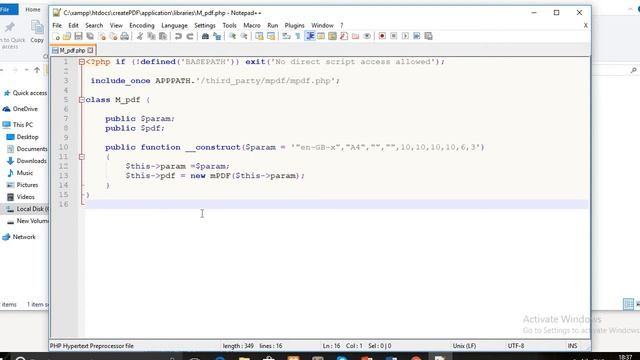Click Run macro multiple times icon
Viewport: 640px width, 360px height.
coord(417,36)
